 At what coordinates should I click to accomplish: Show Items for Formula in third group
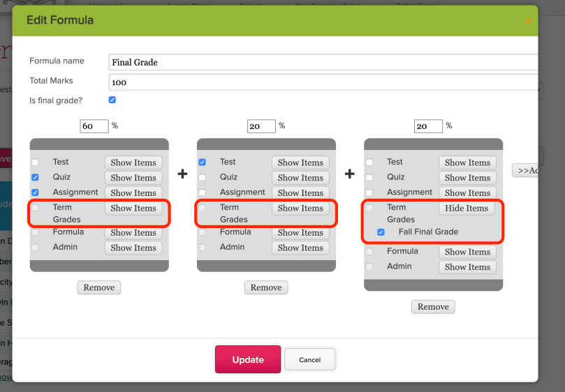click(x=467, y=252)
